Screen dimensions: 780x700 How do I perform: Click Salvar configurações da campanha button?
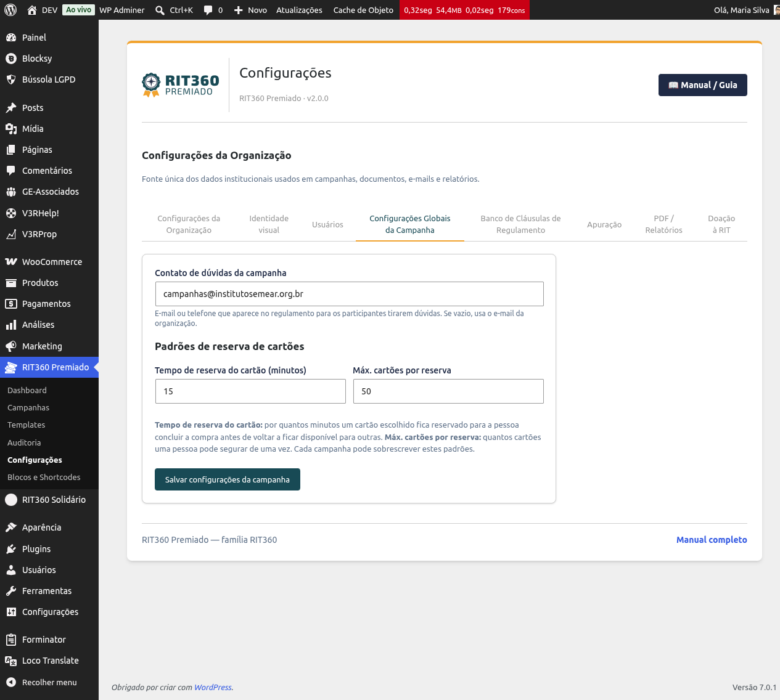(x=228, y=479)
